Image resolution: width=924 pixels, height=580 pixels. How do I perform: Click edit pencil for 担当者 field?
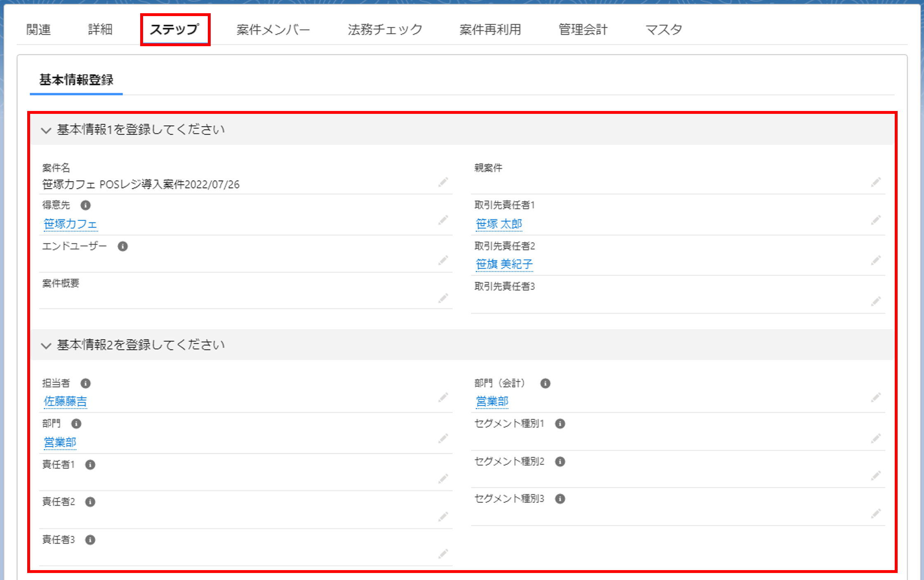click(x=443, y=397)
